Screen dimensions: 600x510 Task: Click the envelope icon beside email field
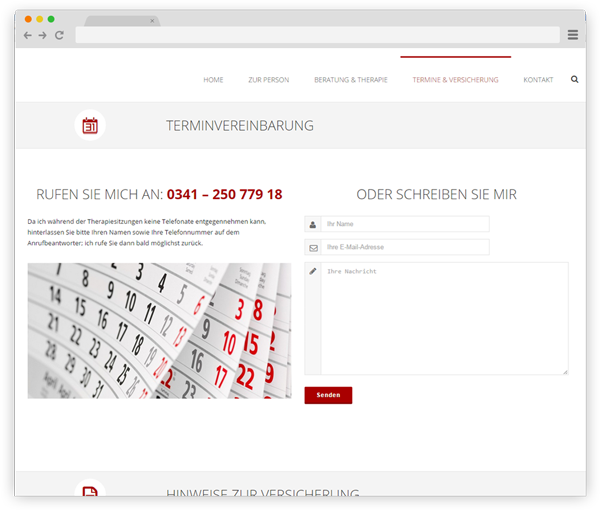[313, 248]
